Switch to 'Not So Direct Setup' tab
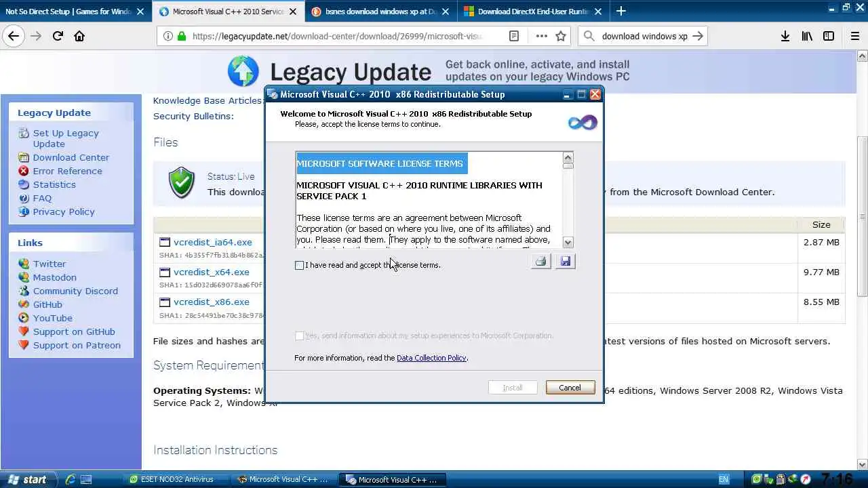 75,12
